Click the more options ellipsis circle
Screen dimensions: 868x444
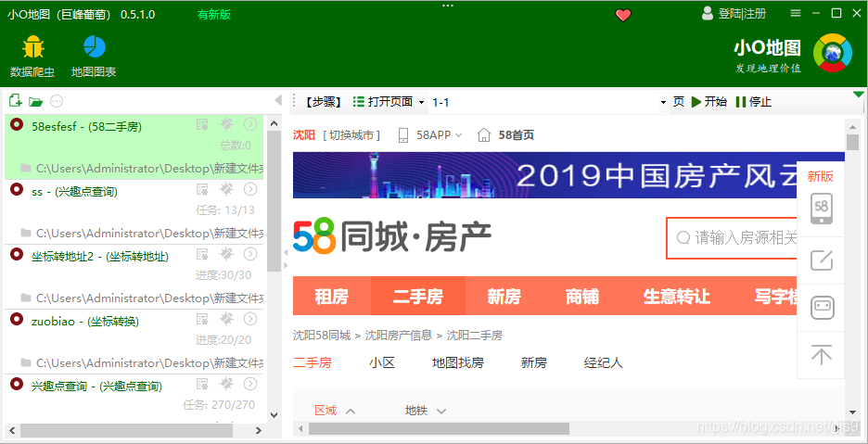(x=57, y=101)
